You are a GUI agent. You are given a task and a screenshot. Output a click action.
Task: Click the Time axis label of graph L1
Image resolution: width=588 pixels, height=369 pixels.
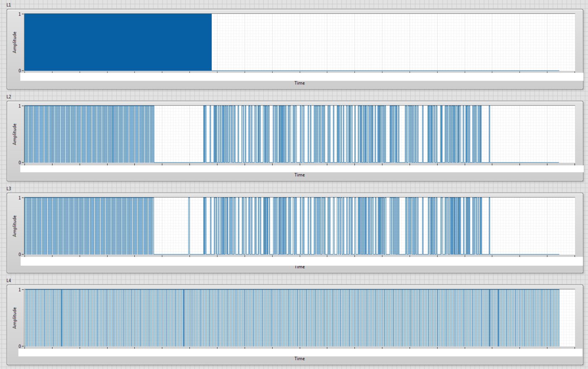point(299,83)
